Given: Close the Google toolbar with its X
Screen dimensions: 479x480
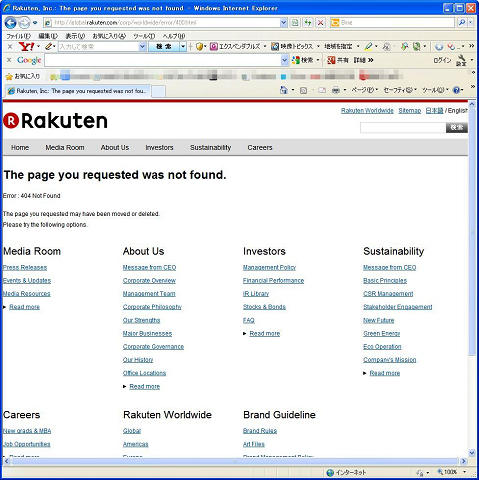Looking at the screenshot, I should pyautogui.click(x=9, y=60).
